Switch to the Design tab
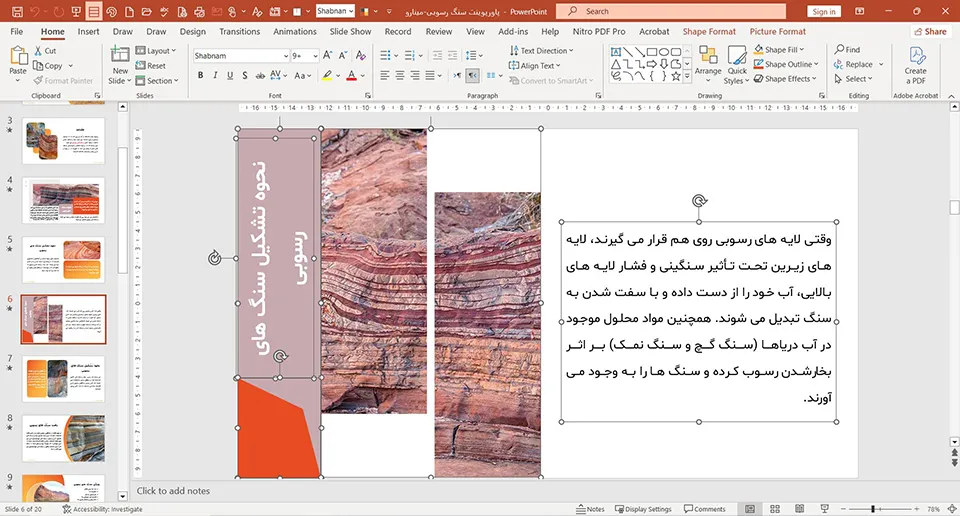 pyautogui.click(x=193, y=31)
